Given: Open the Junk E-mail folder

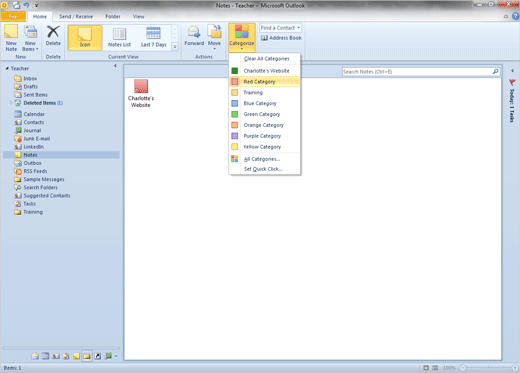Looking at the screenshot, I should [32, 139].
